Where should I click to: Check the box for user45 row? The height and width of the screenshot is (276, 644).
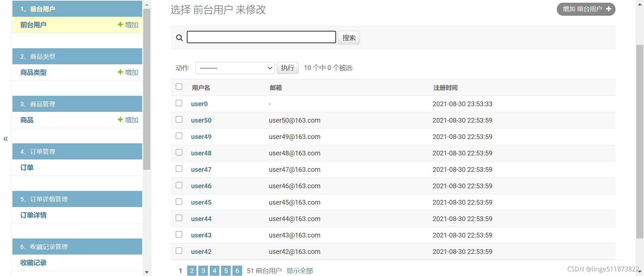179,202
